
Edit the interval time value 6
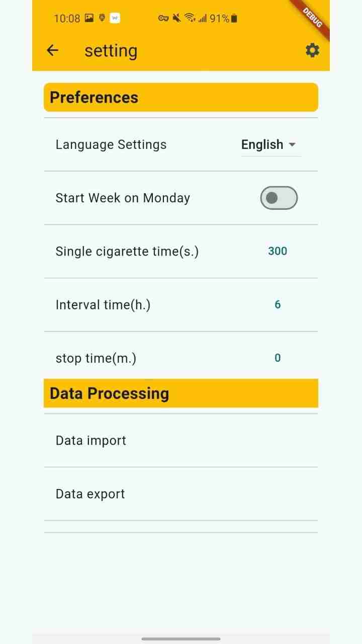(278, 304)
